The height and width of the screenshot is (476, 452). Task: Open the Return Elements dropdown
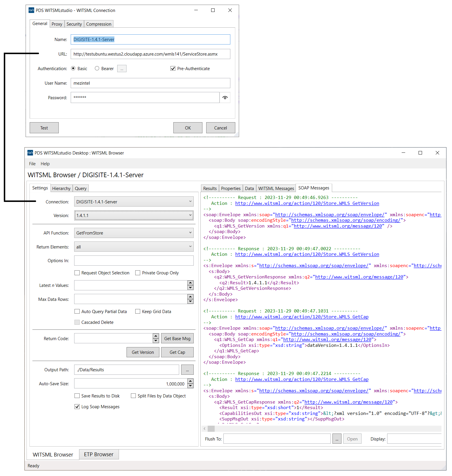pyautogui.click(x=134, y=247)
